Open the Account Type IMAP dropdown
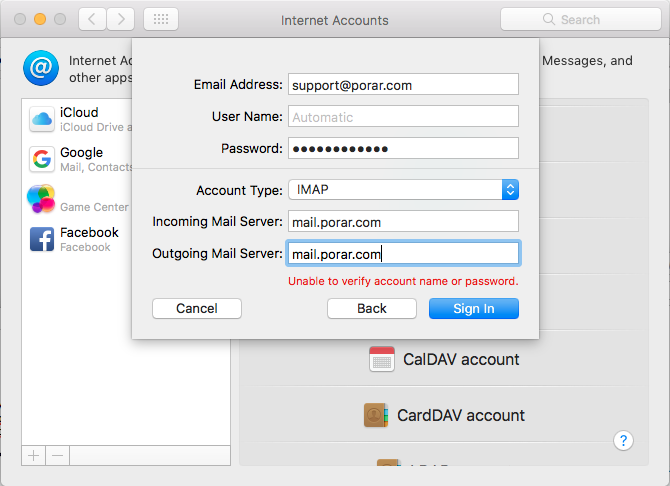Viewport: 670px width, 486px height. click(403, 190)
